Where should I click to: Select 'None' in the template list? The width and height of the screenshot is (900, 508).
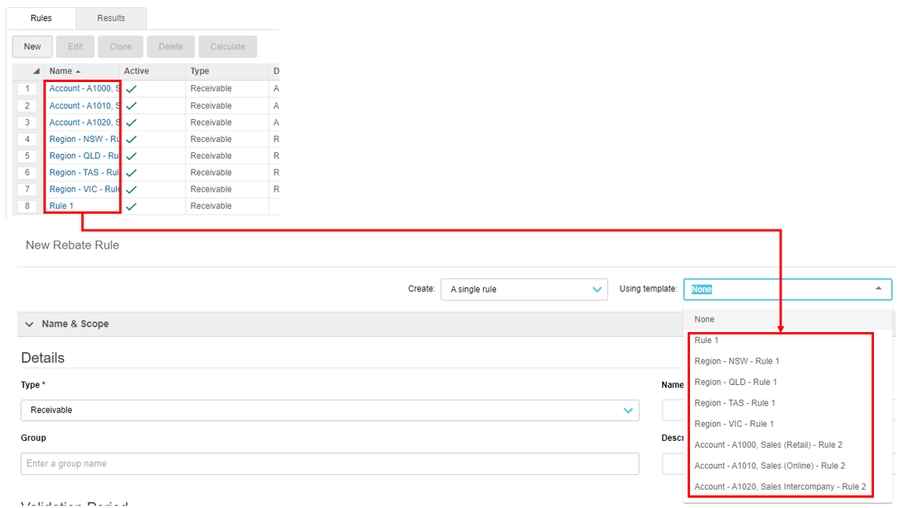tap(705, 319)
